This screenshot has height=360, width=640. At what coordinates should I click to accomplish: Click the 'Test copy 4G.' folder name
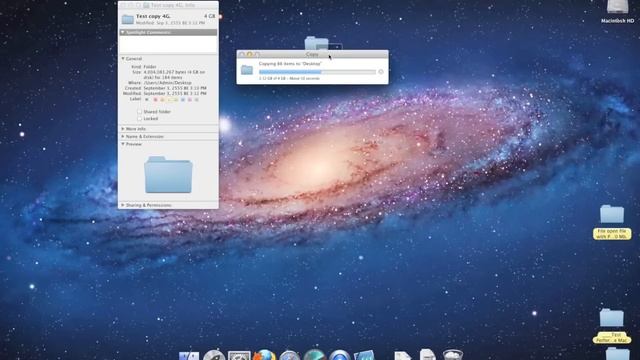tap(153, 16)
